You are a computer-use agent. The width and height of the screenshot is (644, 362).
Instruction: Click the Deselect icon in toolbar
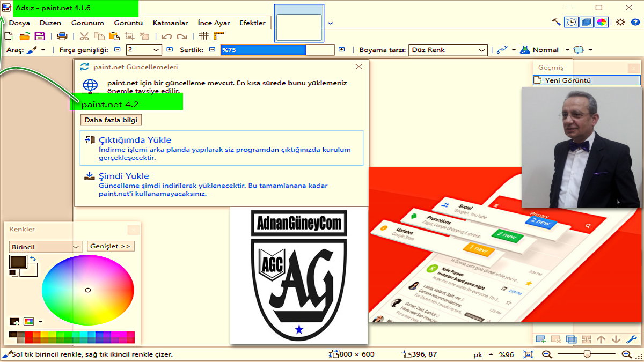point(144,36)
